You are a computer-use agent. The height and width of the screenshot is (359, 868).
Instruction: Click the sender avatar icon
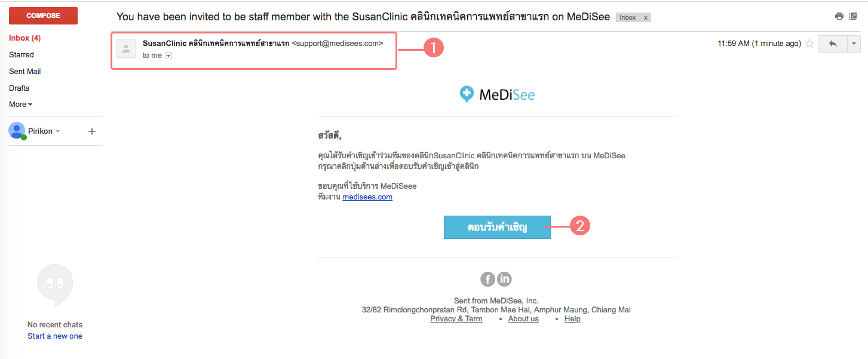coord(126,49)
